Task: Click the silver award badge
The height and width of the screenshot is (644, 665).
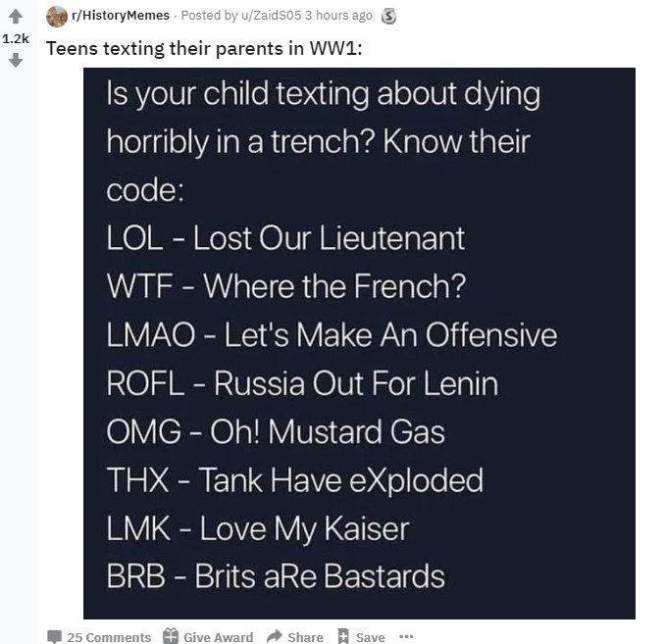Action: [x=388, y=16]
